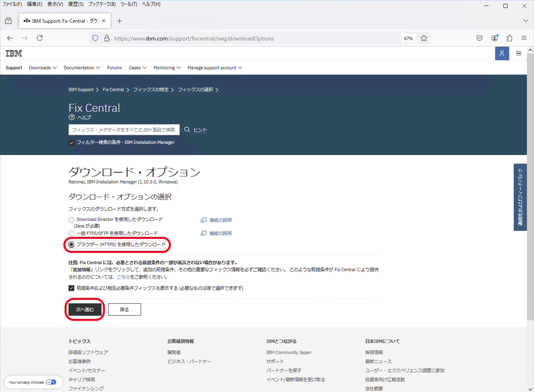The height and width of the screenshot is (392, 534).
Task: Toggle the IBM Installation Manager filter checkbox
Action: coord(71,143)
